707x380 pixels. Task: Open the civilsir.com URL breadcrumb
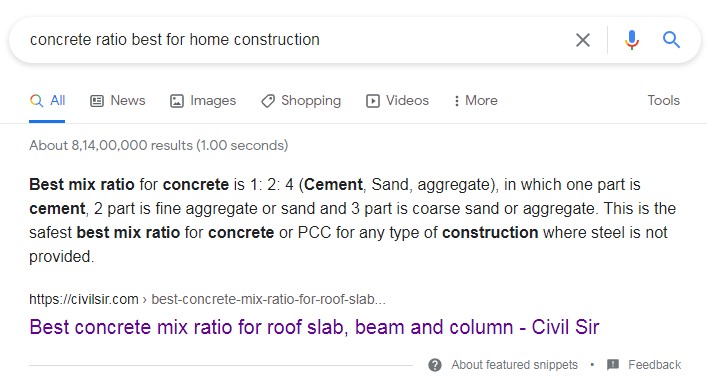207,299
